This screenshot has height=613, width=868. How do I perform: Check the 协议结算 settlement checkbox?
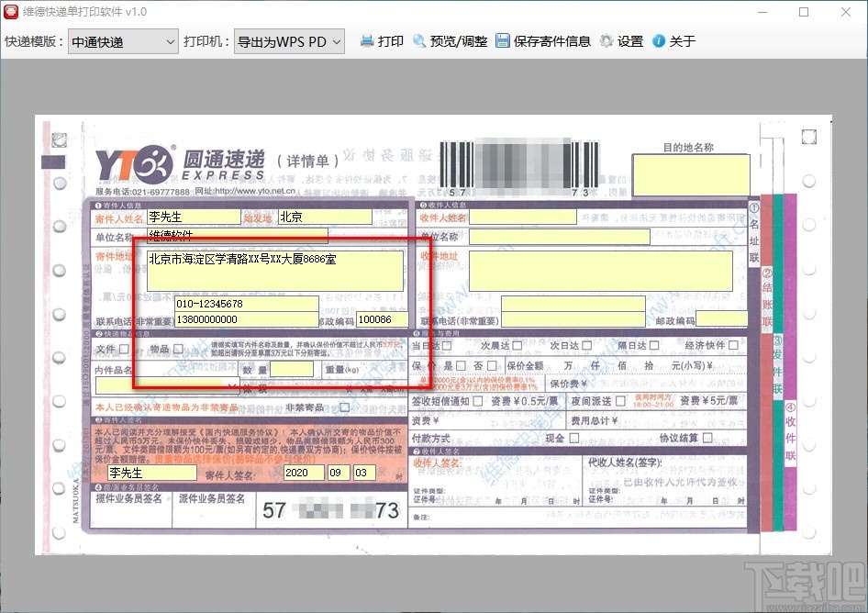[x=707, y=437]
